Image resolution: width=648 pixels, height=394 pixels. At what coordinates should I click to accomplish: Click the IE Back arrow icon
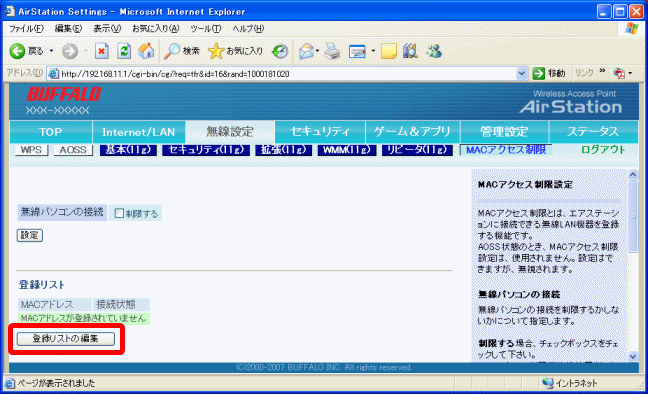click(x=17, y=51)
